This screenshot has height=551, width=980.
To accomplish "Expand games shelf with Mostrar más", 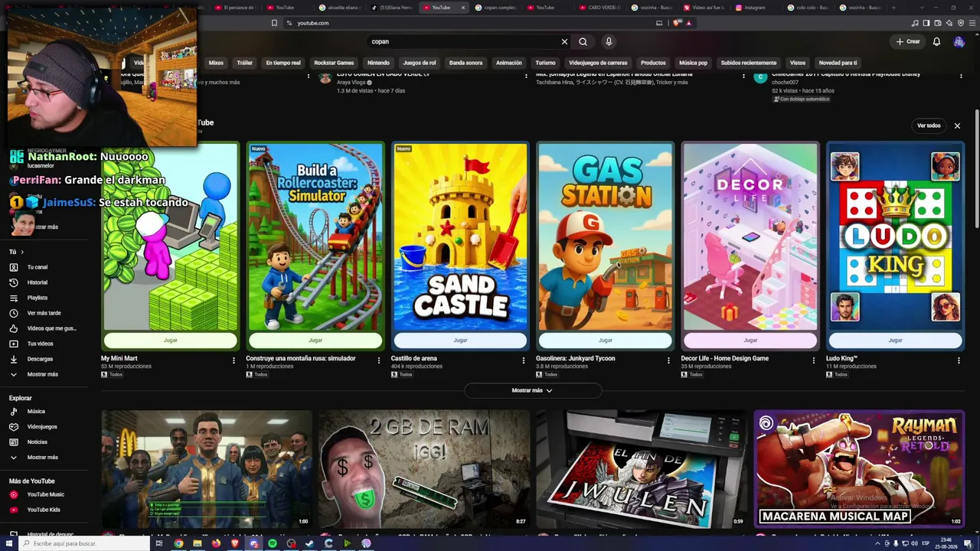I will (532, 390).
